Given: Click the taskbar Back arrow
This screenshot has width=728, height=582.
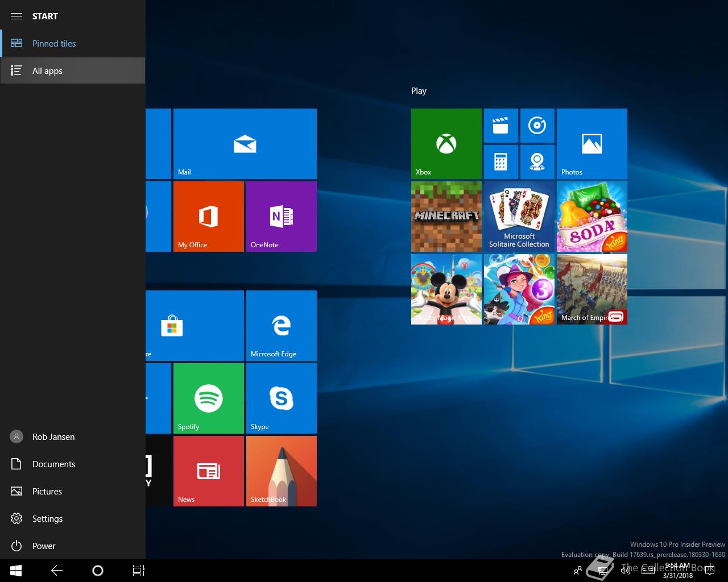Looking at the screenshot, I should tap(57, 571).
